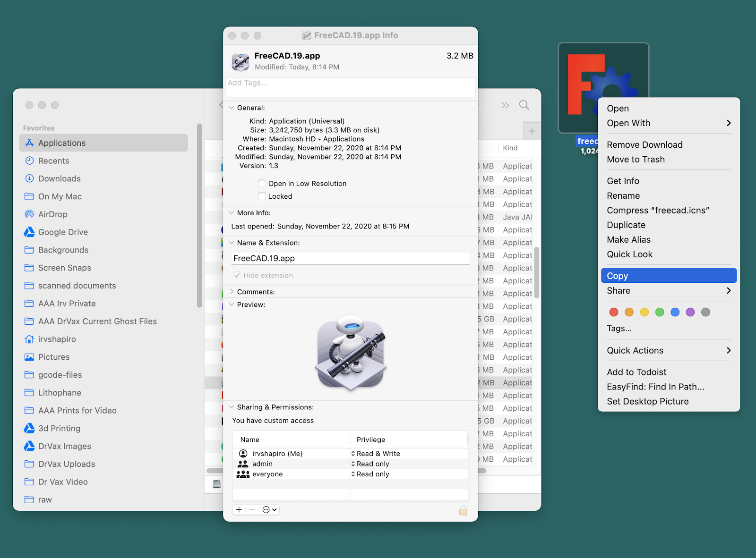756x558 pixels.
Task: Click the Kind column header in Finder
Action: pyautogui.click(x=510, y=148)
